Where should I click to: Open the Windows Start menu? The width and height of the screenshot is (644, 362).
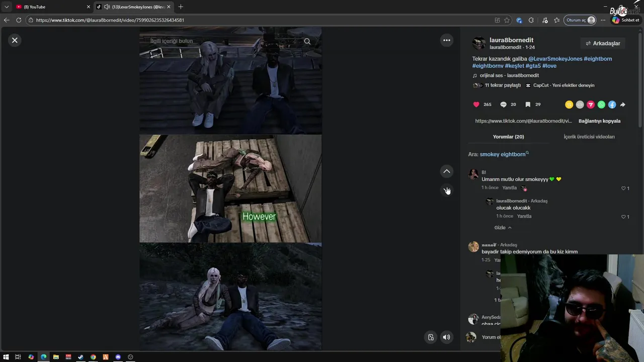pos(6,357)
